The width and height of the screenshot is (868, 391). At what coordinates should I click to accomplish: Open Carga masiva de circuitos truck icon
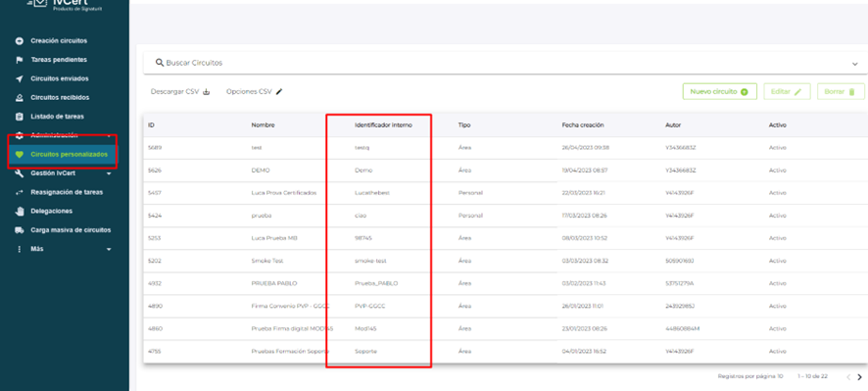coord(20,230)
